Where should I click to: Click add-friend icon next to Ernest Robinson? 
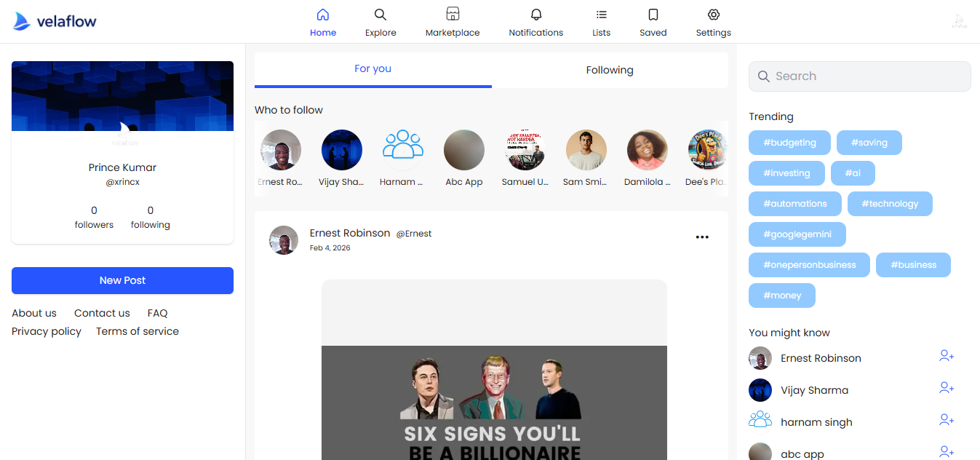click(946, 356)
